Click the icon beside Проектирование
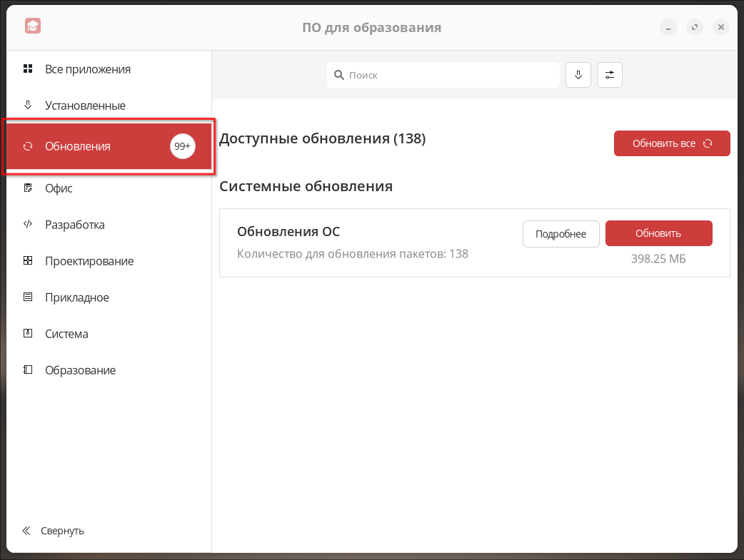 point(28,261)
